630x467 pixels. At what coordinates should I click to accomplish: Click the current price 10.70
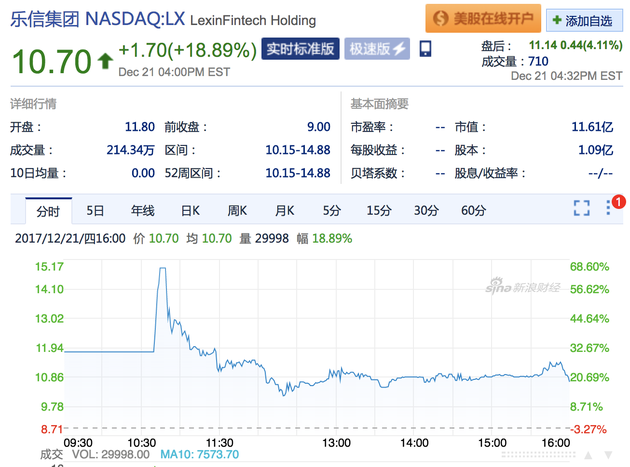click(52, 61)
